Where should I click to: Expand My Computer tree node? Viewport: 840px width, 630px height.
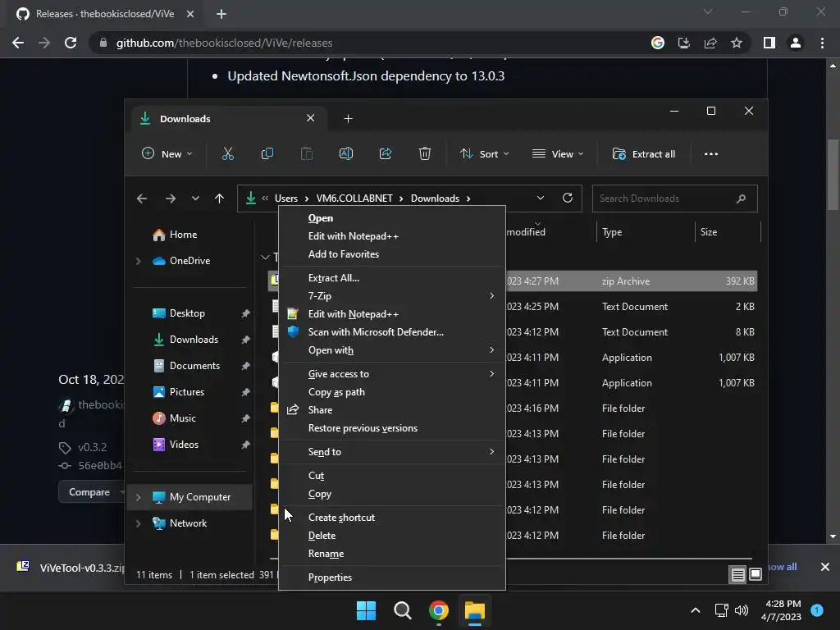[x=138, y=497]
